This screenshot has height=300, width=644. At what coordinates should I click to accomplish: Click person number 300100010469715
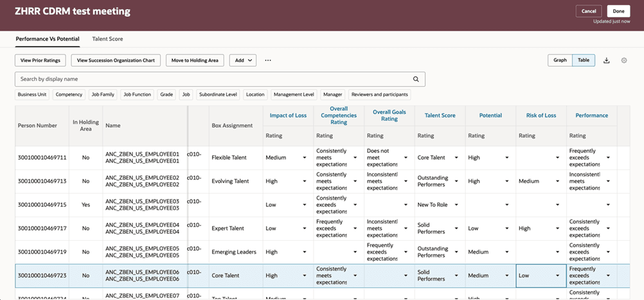(42, 205)
